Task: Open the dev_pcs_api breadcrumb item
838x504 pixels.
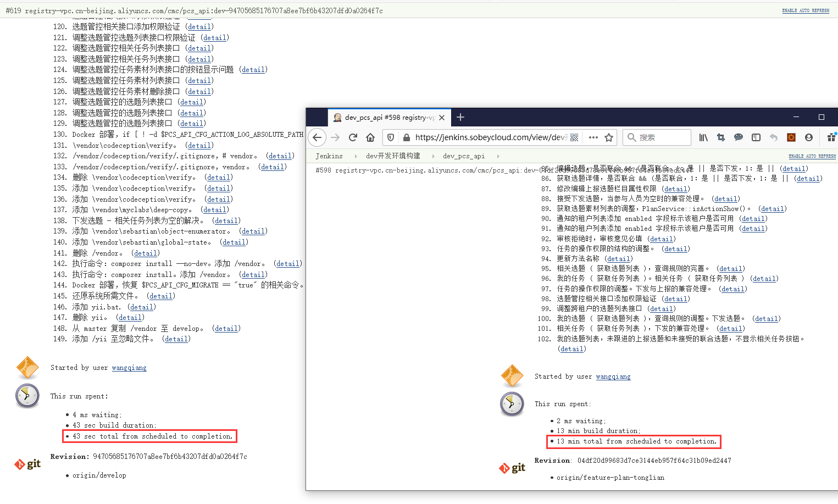Action: click(464, 156)
